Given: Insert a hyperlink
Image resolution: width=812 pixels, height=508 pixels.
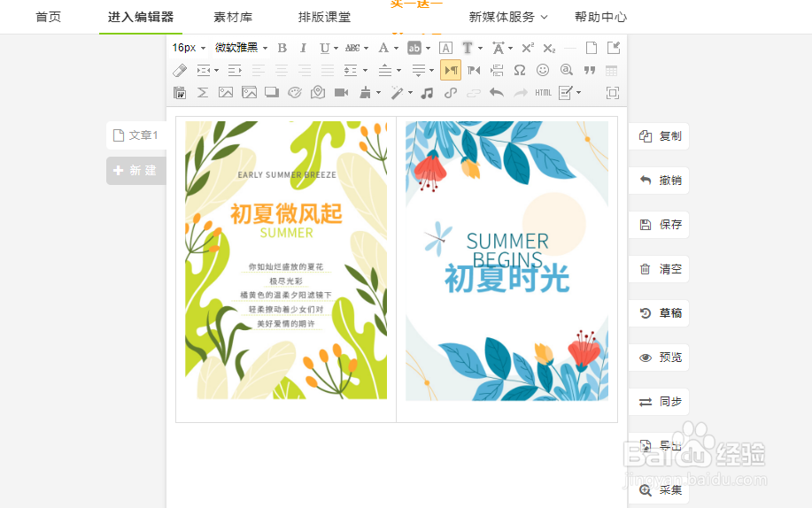Looking at the screenshot, I should 451,93.
